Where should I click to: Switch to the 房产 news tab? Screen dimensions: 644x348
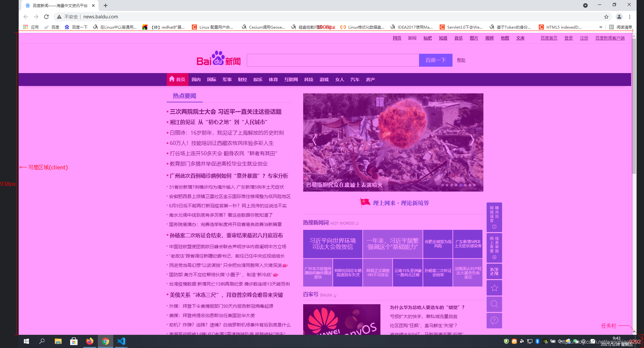tap(370, 80)
